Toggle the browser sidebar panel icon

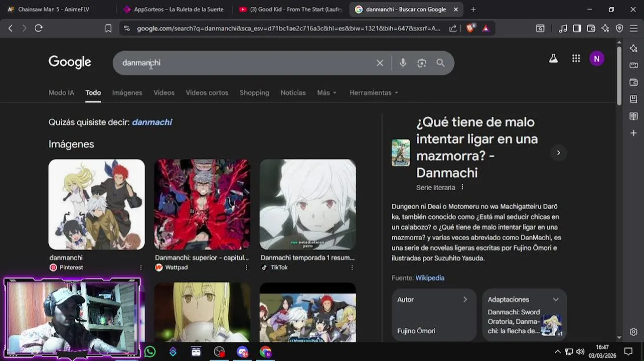(x=577, y=29)
